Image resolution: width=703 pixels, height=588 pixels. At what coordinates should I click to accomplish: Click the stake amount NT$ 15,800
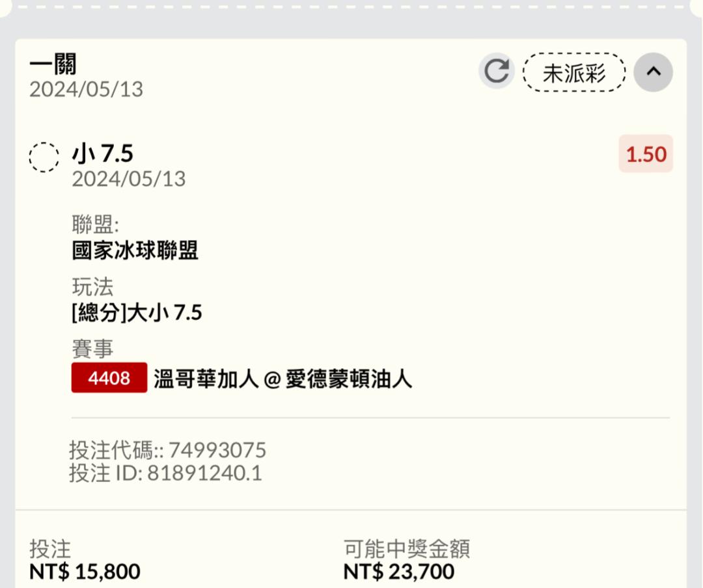(x=85, y=572)
